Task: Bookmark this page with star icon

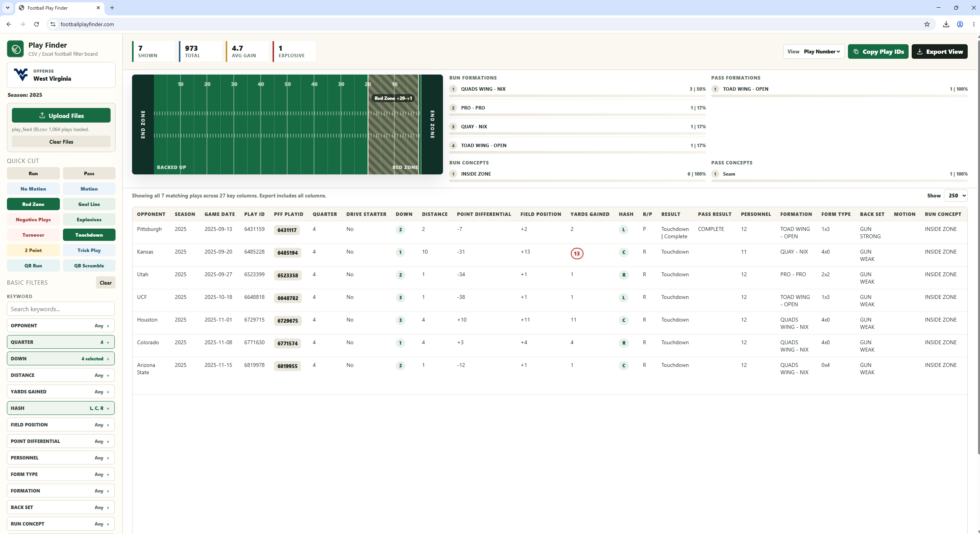Action: [x=927, y=24]
